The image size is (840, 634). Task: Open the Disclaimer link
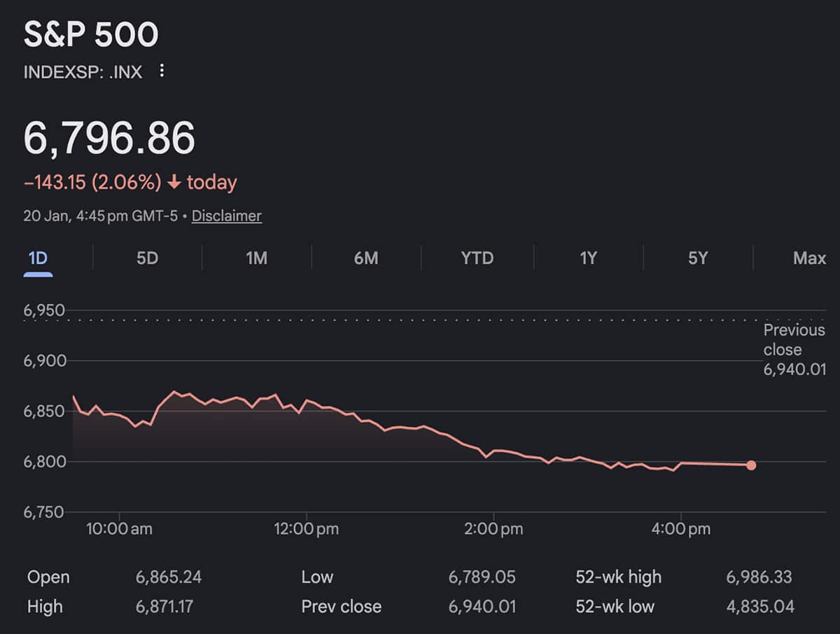pos(227,216)
